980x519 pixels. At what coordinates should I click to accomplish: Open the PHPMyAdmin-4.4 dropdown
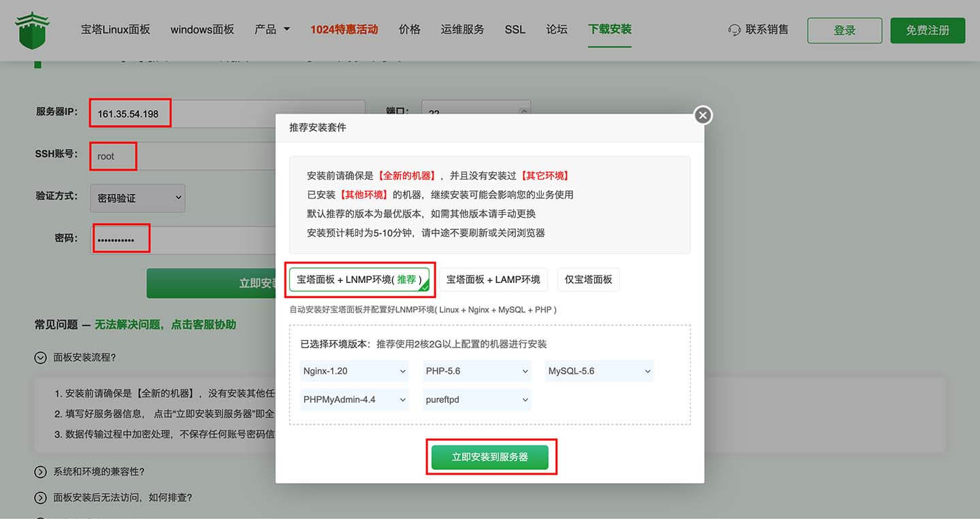pos(355,399)
